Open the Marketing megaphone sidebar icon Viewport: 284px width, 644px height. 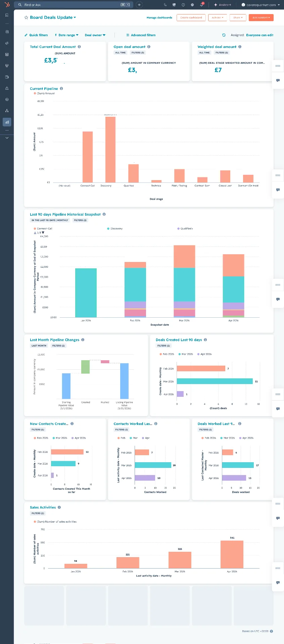(x=7, y=43)
